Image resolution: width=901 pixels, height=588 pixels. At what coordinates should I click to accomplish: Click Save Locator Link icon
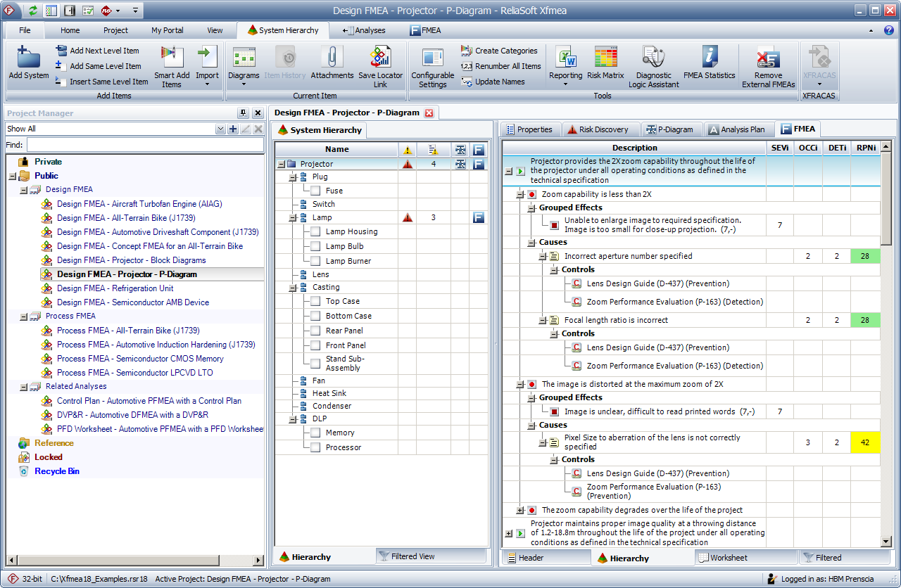tap(380, 58)
